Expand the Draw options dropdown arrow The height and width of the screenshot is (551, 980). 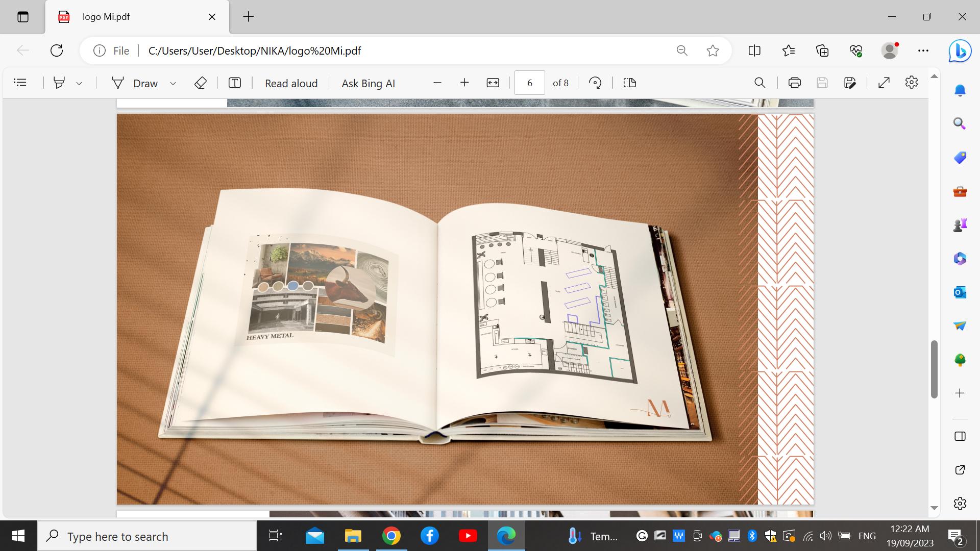point(173,83)
